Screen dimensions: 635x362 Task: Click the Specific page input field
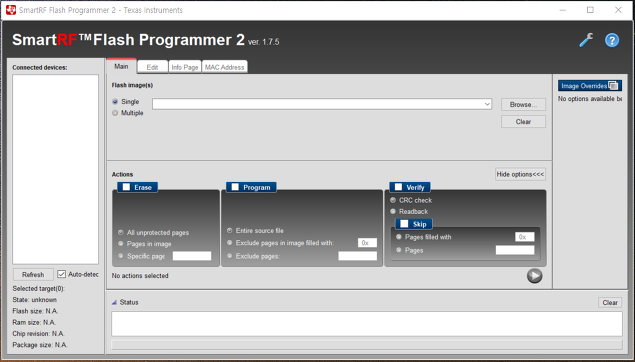click(x=192, y=256)
